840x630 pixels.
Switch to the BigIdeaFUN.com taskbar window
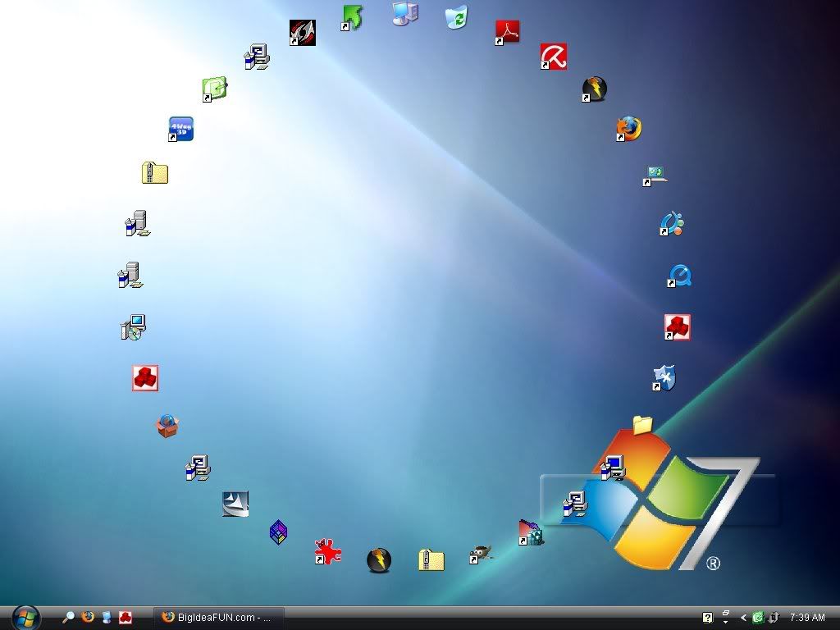tap(218, 618)
